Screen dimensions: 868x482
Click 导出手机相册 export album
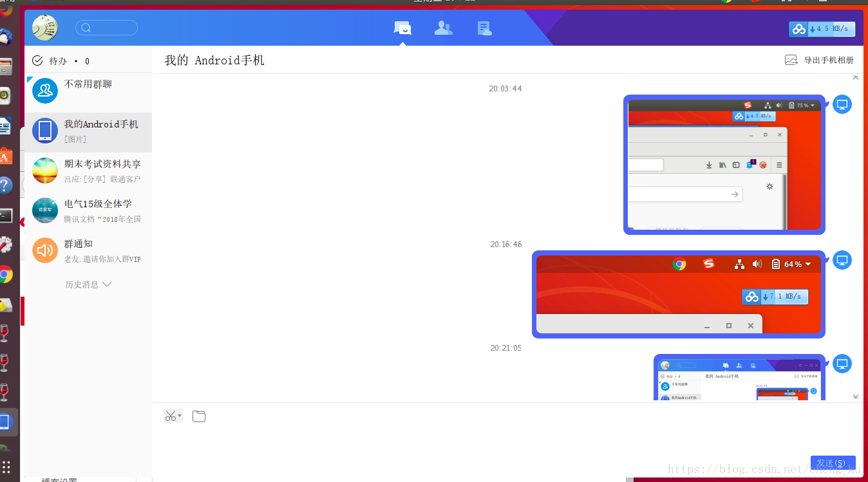point(819,60)
